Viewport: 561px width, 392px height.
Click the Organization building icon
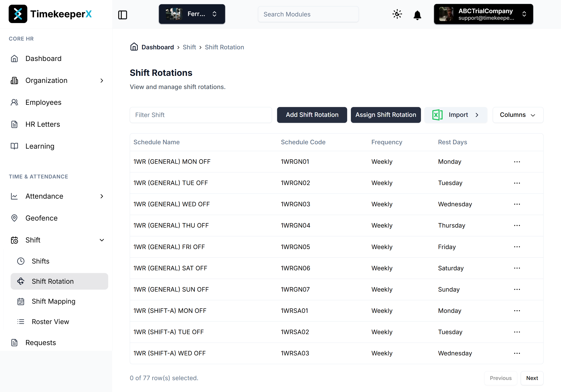[x=14, y=80]
